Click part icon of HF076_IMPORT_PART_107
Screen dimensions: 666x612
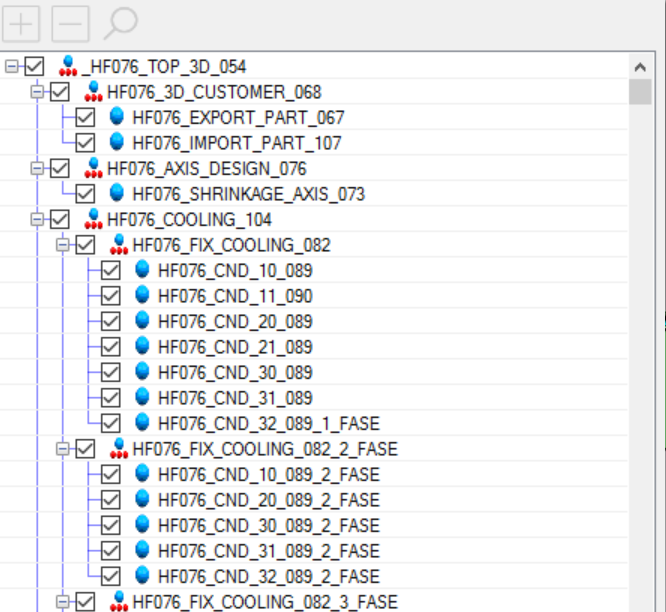[116, 142]
